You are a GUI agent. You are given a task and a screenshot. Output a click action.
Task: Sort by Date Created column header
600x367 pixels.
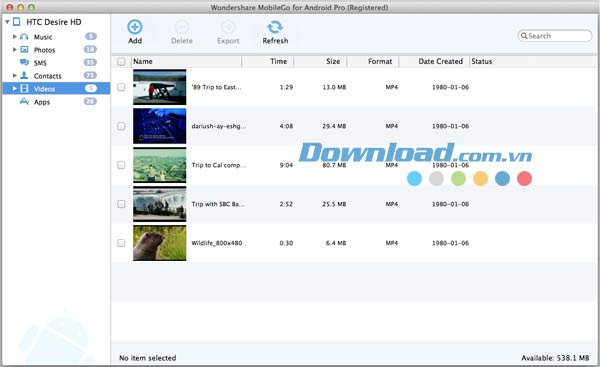(x=434, y=61)
